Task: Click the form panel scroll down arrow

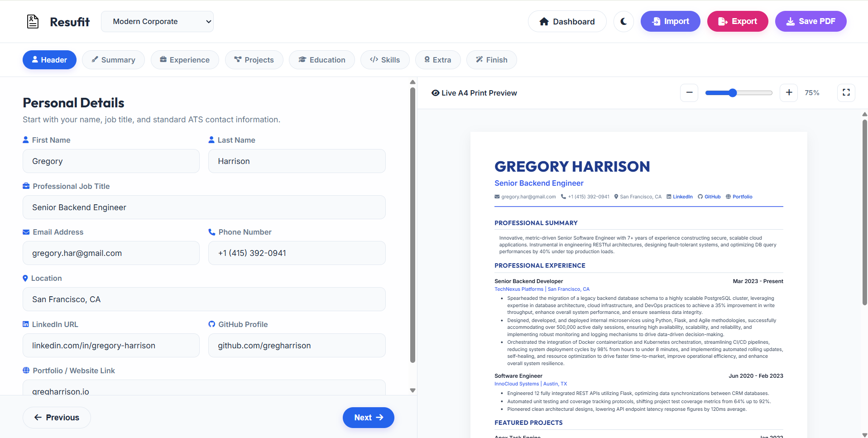Action: point(412,390)
